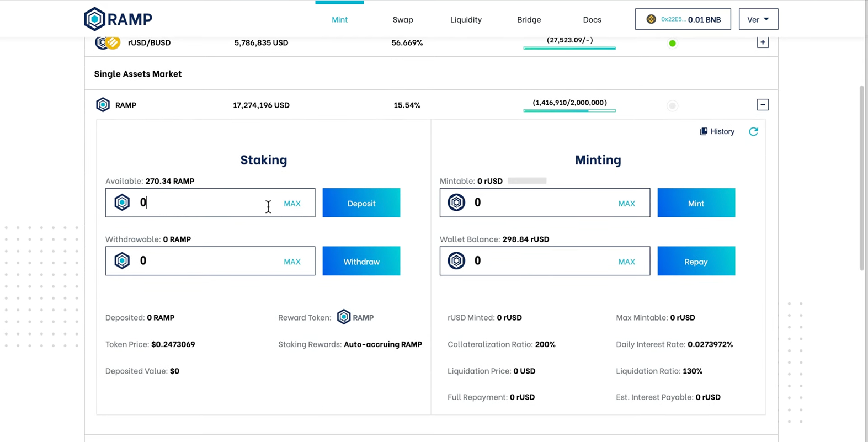Click MAX next to the Mint input

626,203
